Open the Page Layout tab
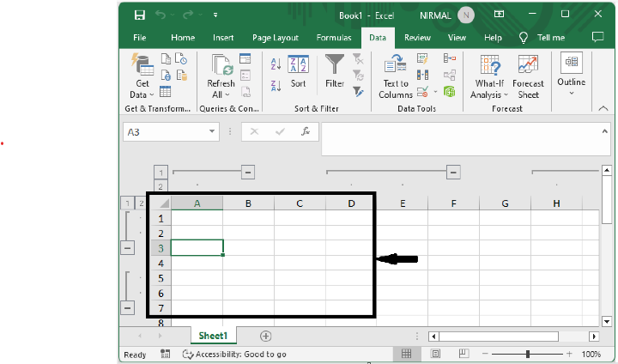 [276, 38]
